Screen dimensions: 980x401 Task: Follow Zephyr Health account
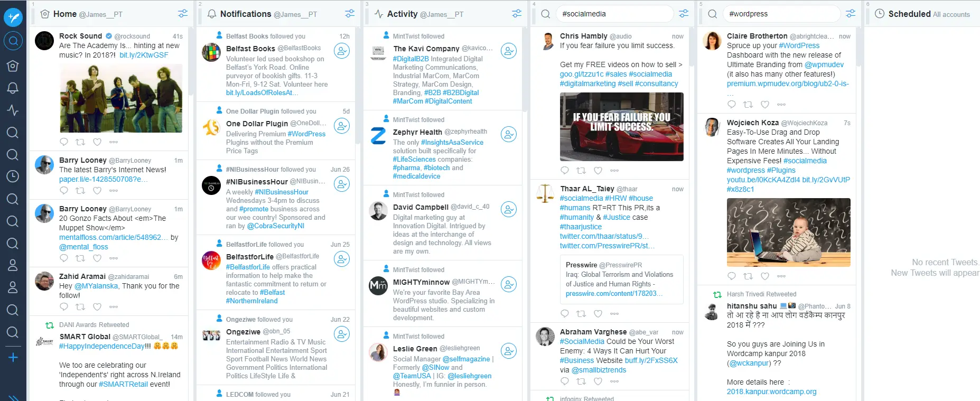click(x=509, y=134)
